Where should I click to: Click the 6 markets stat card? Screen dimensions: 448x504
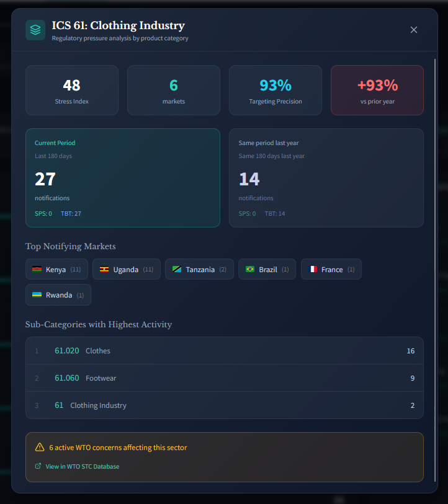[174, 91]
